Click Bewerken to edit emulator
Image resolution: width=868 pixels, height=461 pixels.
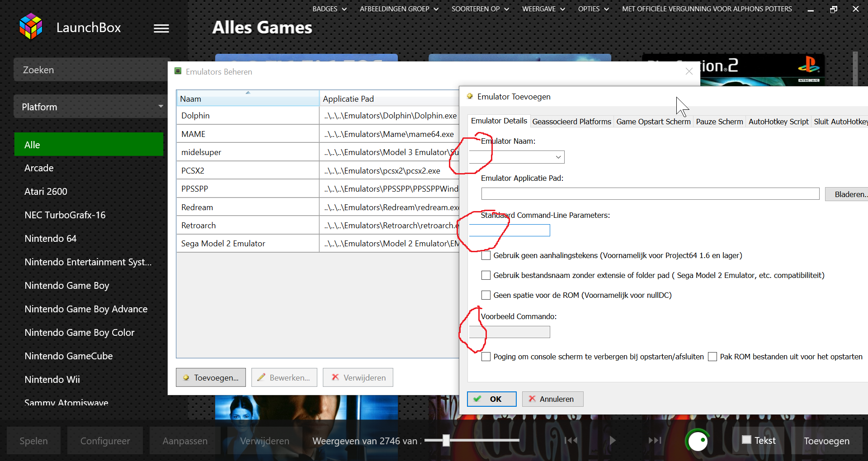284,377
